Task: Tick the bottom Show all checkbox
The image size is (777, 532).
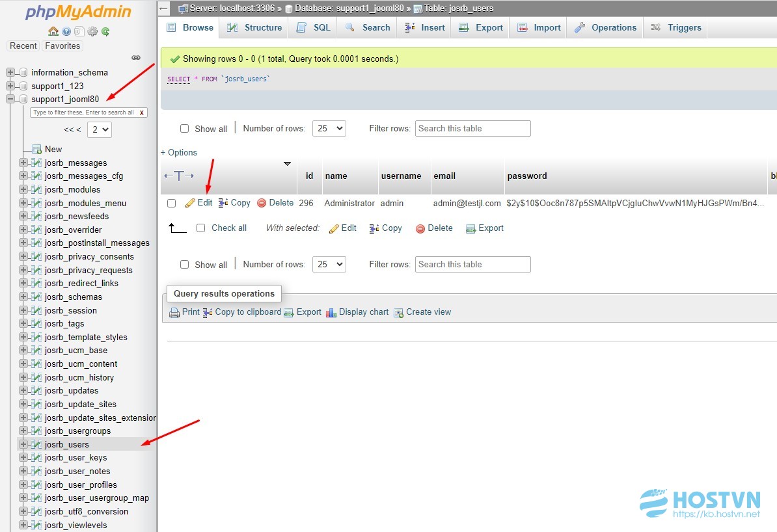Action: (184, 264)
